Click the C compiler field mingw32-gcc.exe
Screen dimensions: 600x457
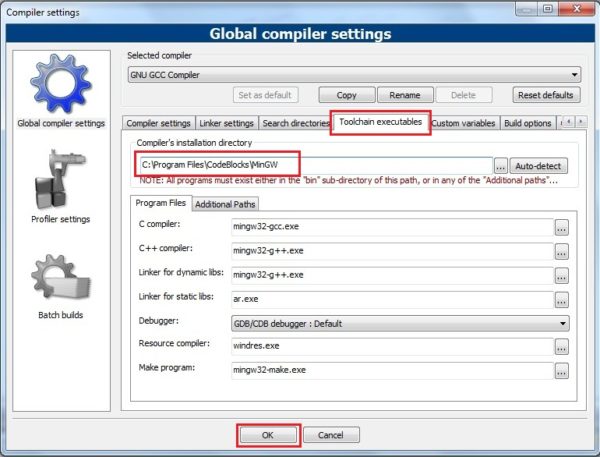tap(392, 227)
